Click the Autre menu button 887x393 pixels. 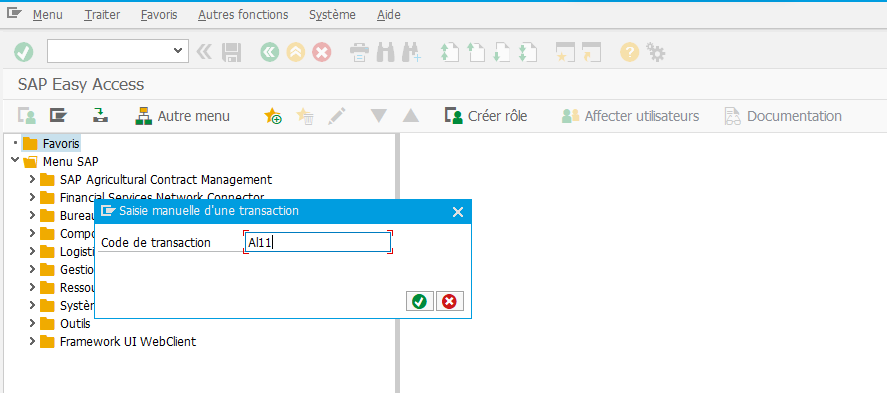(183, 116)
